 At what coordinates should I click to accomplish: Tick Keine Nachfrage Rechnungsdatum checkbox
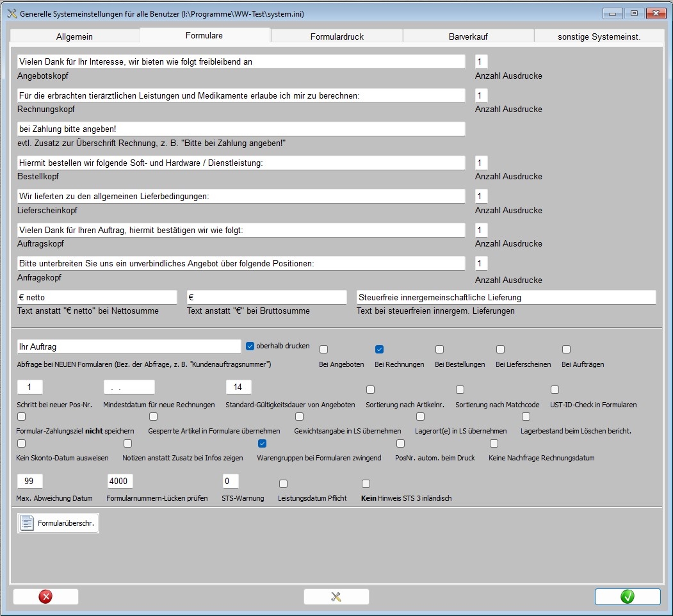point(494,444)
